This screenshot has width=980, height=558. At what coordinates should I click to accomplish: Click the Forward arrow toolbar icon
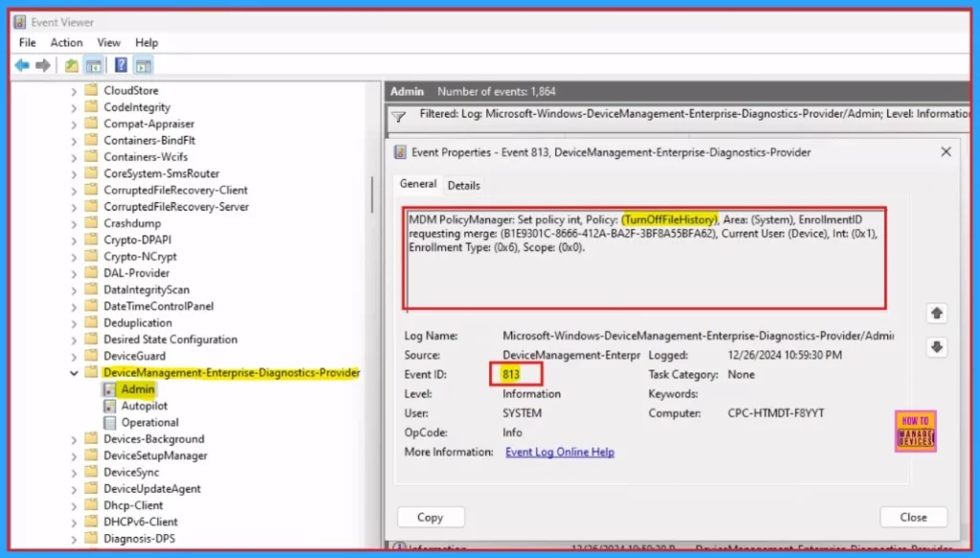coord(43,65)
